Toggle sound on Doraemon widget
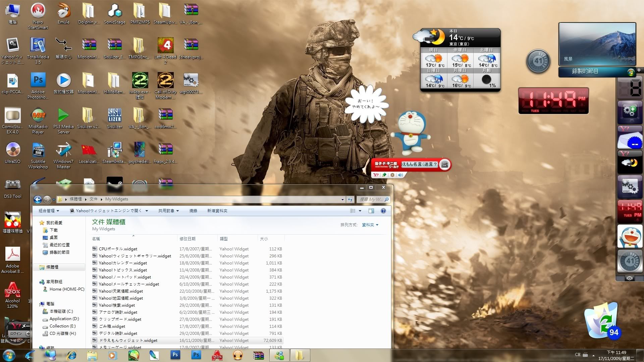This screenshot has width=644, height=362. click(400, 175)
